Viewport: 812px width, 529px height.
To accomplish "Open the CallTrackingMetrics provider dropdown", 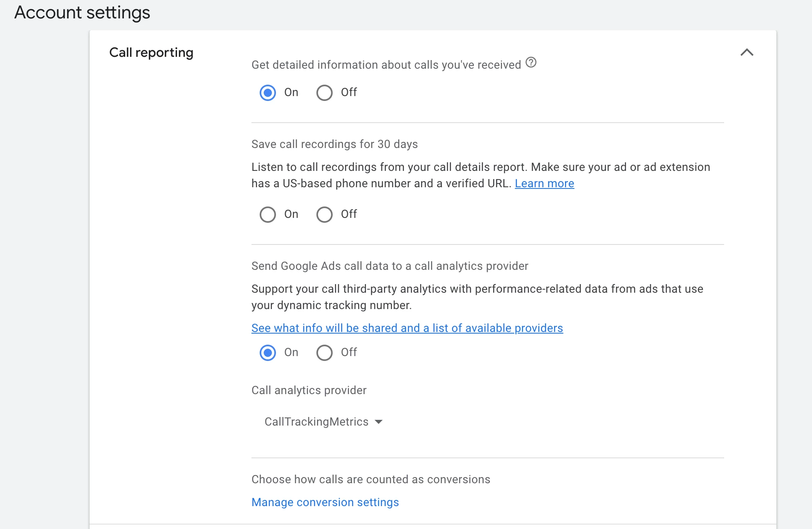I will [316, 422].
